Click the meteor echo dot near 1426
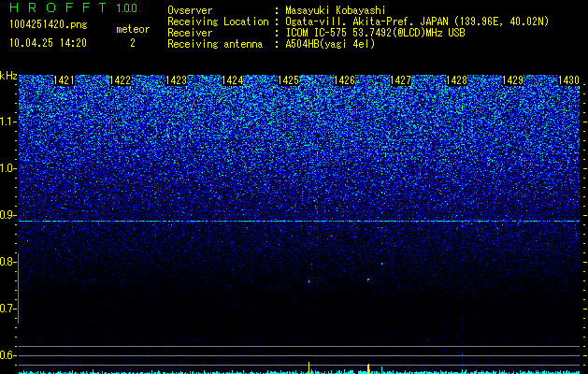 (x=368, y=280)
